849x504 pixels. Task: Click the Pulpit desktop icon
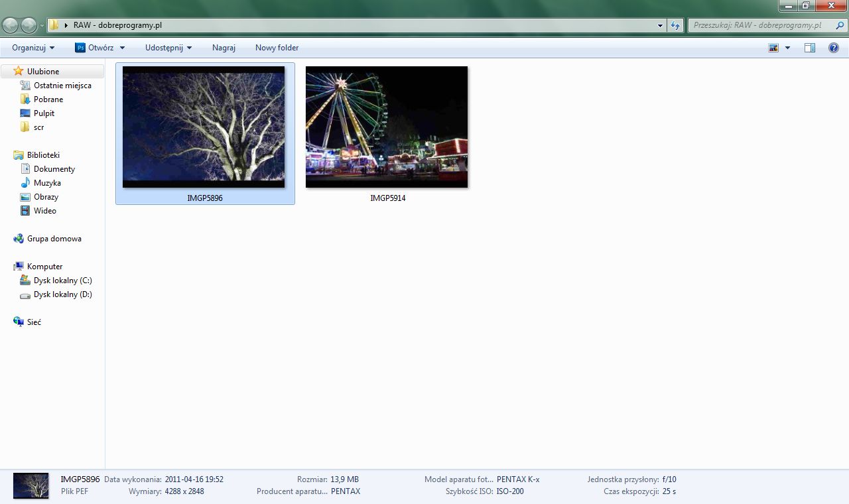(25, 113)
